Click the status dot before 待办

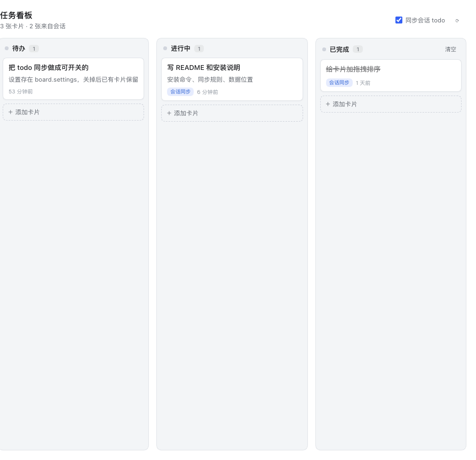[7, 48]
